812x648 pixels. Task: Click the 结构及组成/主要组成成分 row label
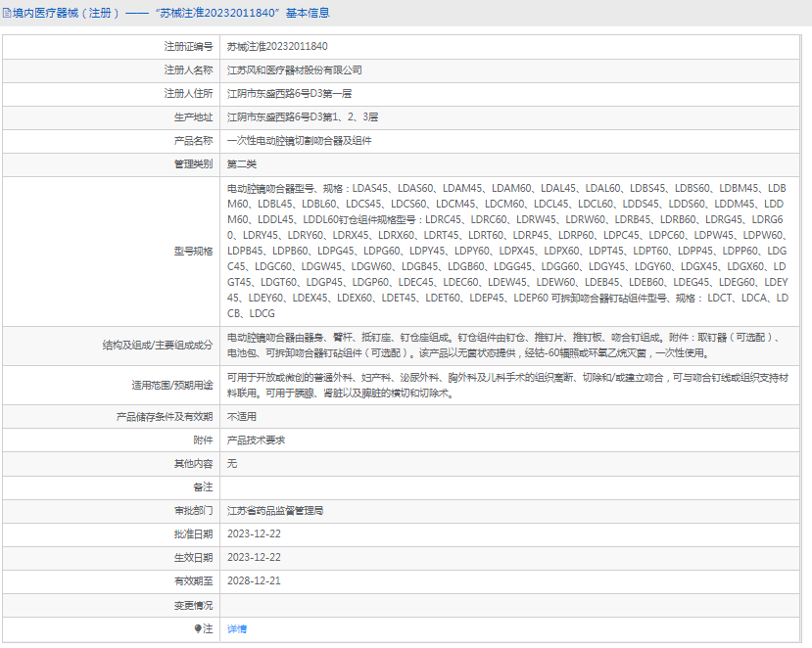(x=158, y=346)
